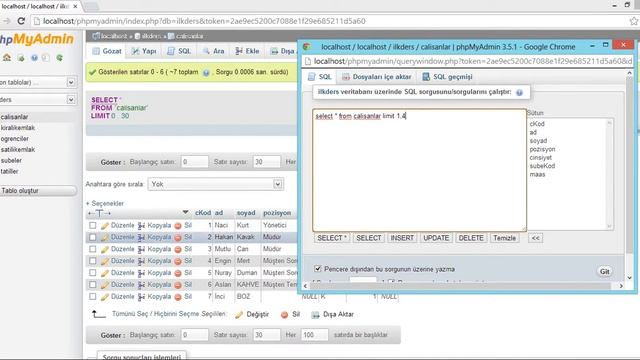This screenshot has height=360, width=640.
Task: Expand the '+ Seçenekler' options link
Action: [x=105, y=203]
